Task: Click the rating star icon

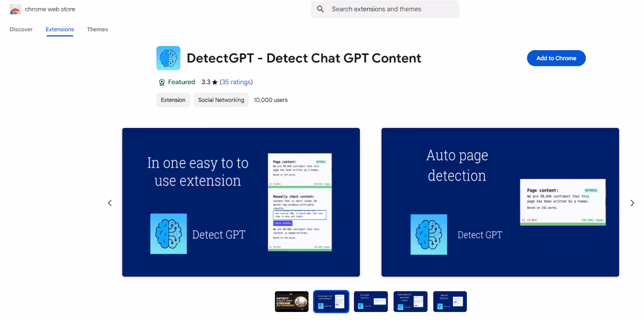Action: [215, 82]
